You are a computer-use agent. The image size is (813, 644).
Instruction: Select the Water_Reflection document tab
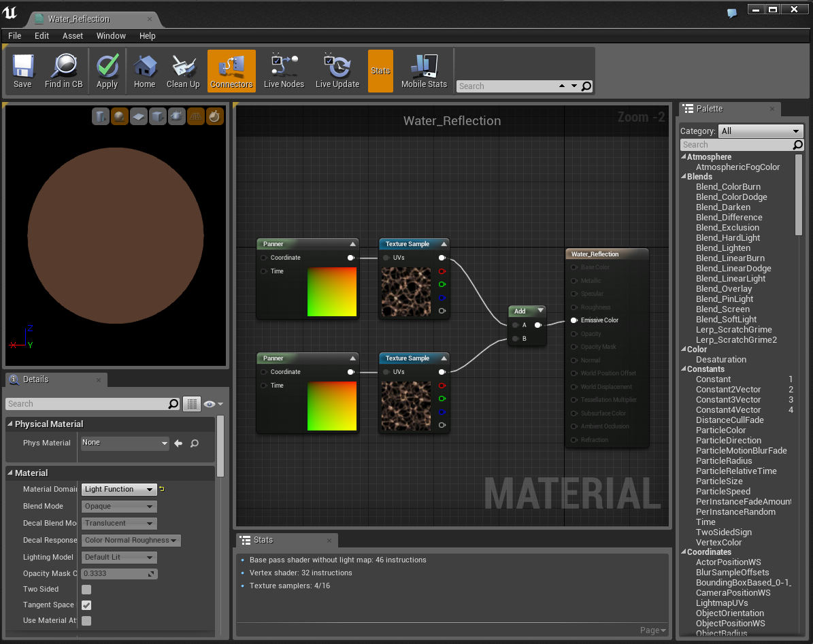(x=93, y=19)
